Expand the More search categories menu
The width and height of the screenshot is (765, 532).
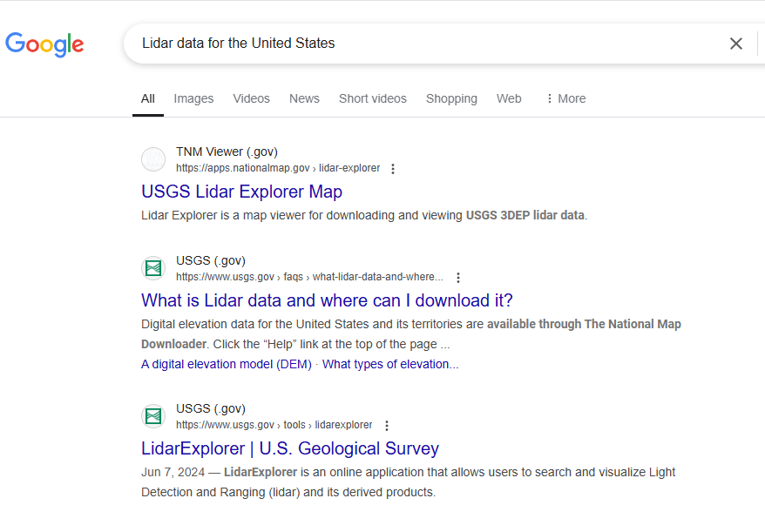coord(565,98)
